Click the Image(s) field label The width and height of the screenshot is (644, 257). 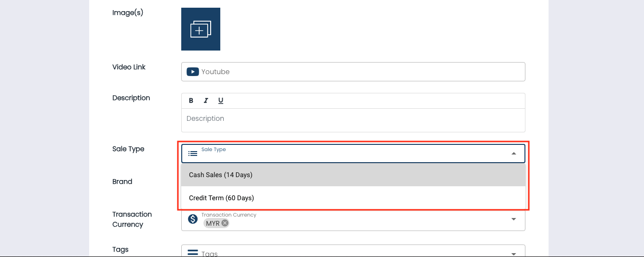point(128,13)
